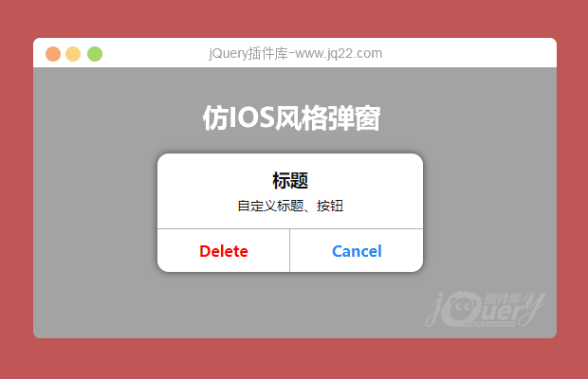Click the yellow circle in title bar

click(73, 54)
